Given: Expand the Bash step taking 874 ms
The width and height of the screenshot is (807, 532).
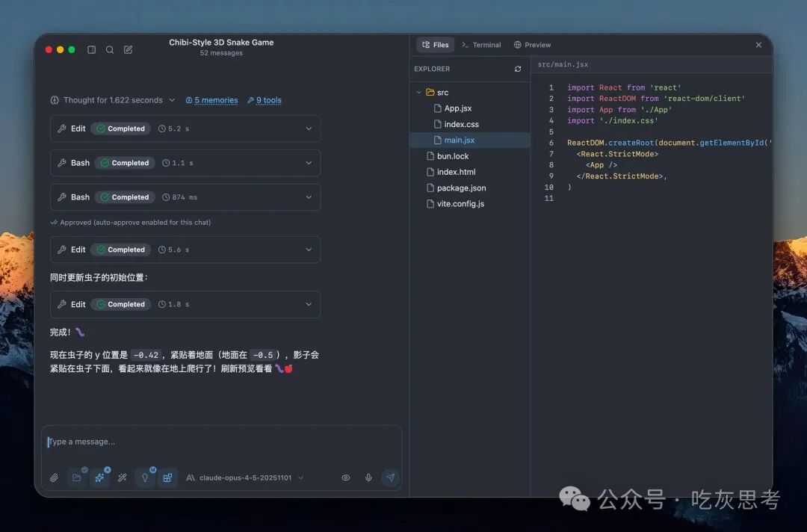Looking at the screenshot, I should [x=185, y=197].
